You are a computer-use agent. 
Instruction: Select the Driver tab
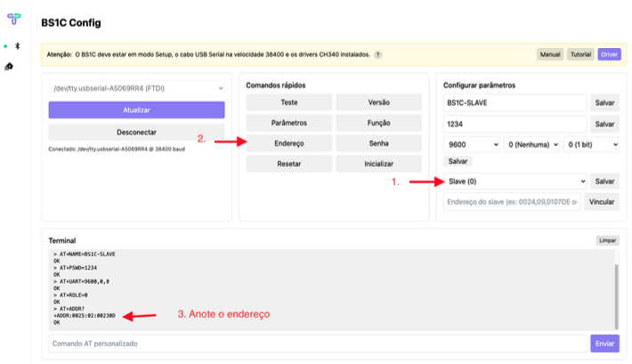coord(609,54)
